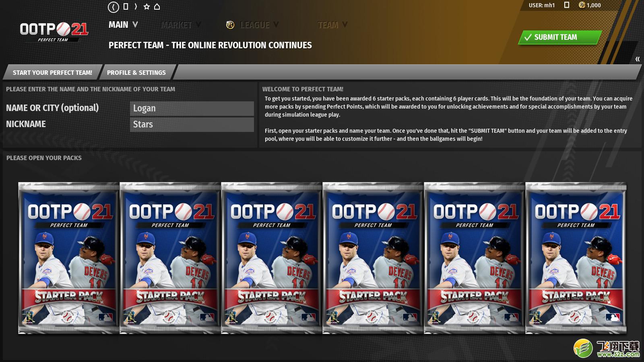Collapse the header with the double chevron

click(x=638, y=59)
